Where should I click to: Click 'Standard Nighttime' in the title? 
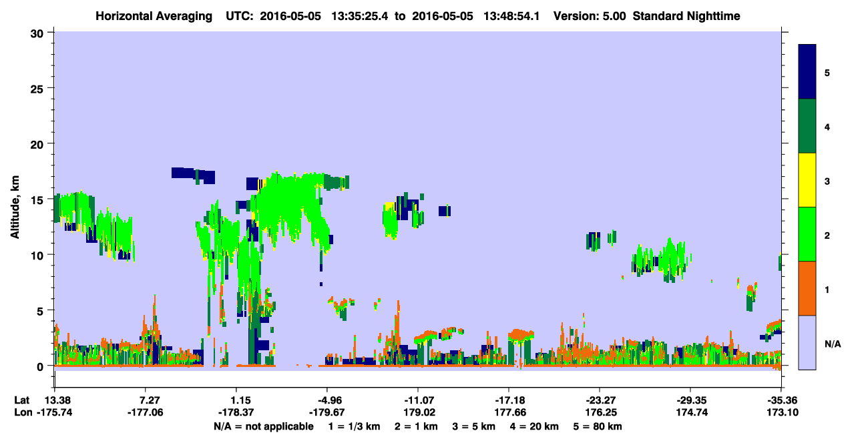(x=686, y=16)
